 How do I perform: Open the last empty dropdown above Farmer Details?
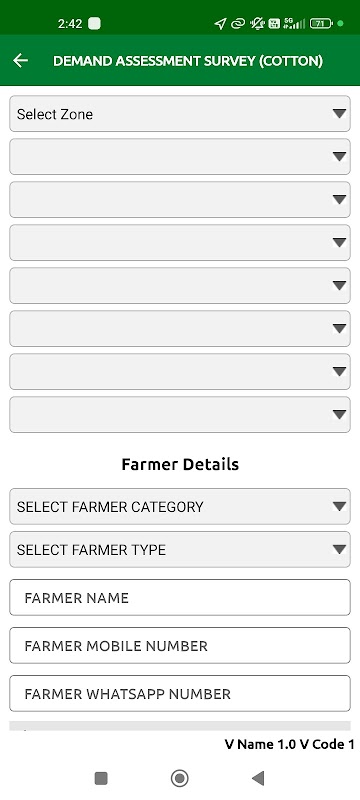180,414
